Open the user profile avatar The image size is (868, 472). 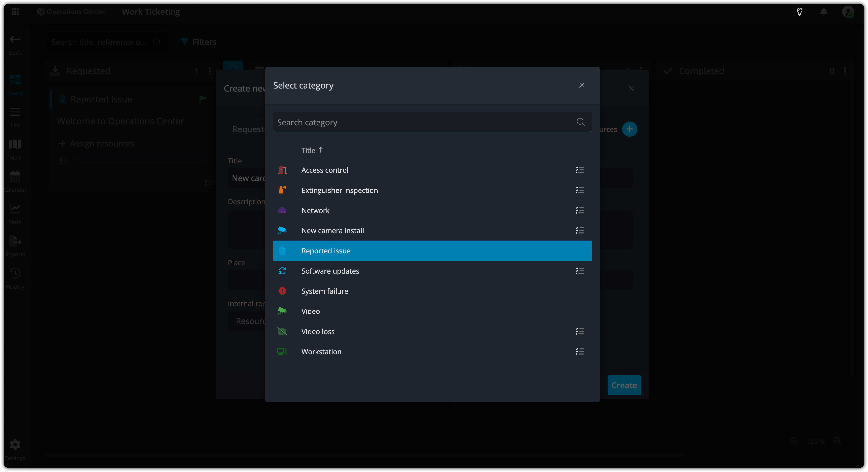(x=848, y=12)
